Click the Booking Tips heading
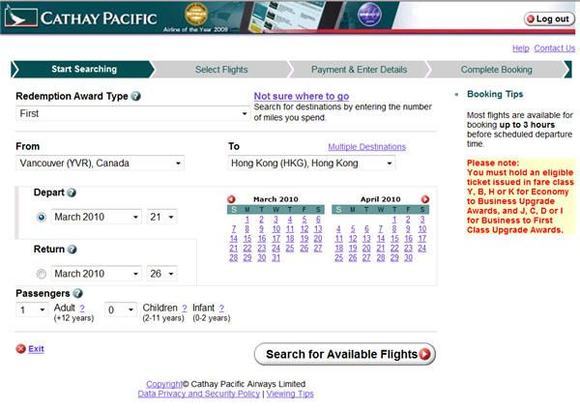 coord(495,94)
